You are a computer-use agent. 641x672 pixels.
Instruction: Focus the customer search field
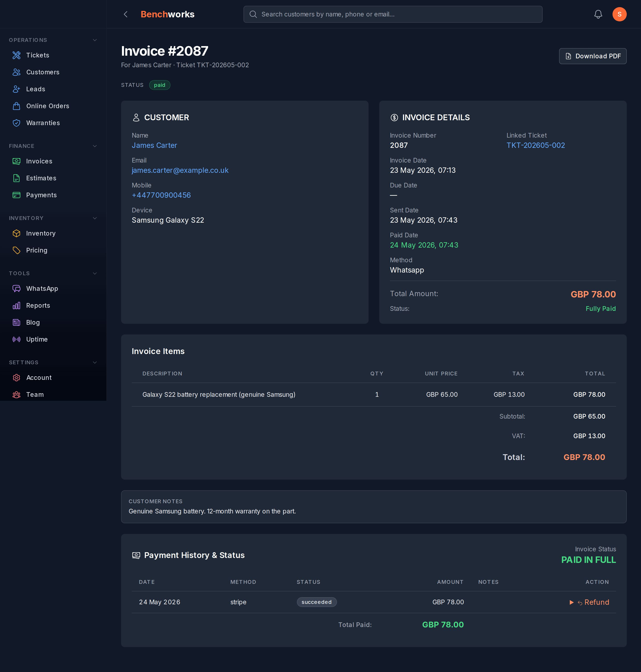[393, 14]
